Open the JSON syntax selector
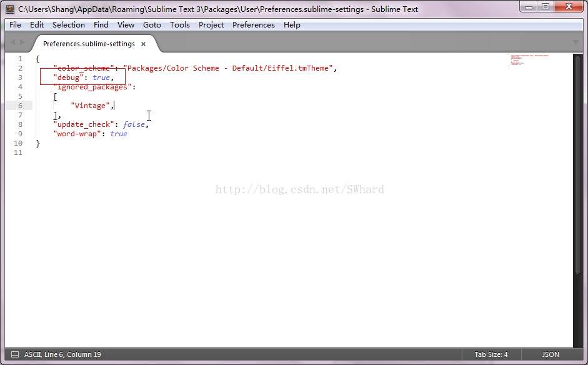The width and height of the screenshot is (588, 365). [x=551, y=354]
